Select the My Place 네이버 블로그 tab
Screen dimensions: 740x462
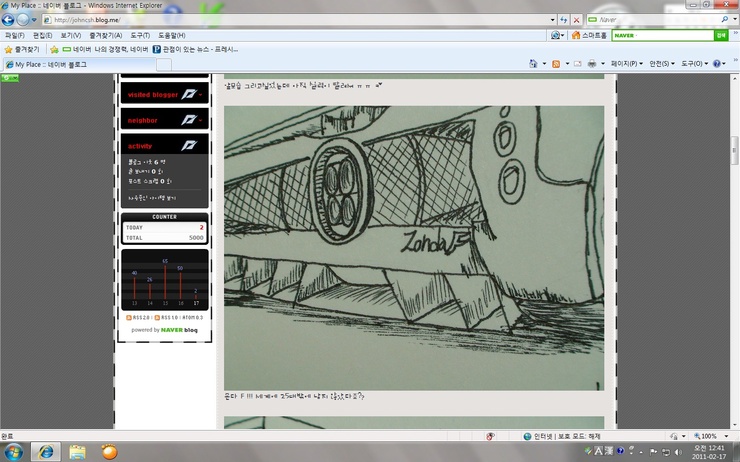point(48,64)
